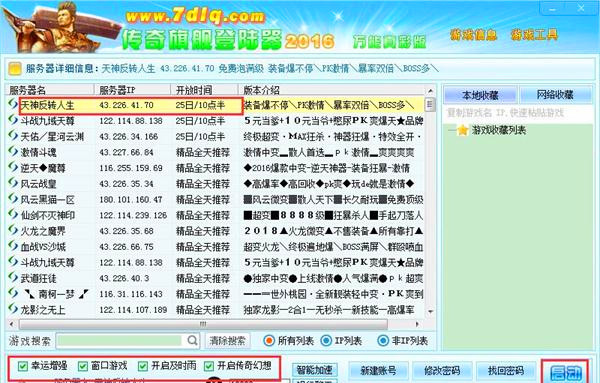Click the server icon beside 火龙之魔界
This screenshot has width=600, height=383.
coord(13,230)
